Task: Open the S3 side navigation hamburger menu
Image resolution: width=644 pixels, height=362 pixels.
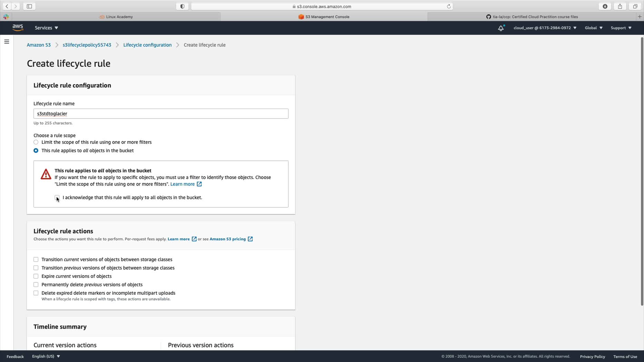Action: click(7, 42)
